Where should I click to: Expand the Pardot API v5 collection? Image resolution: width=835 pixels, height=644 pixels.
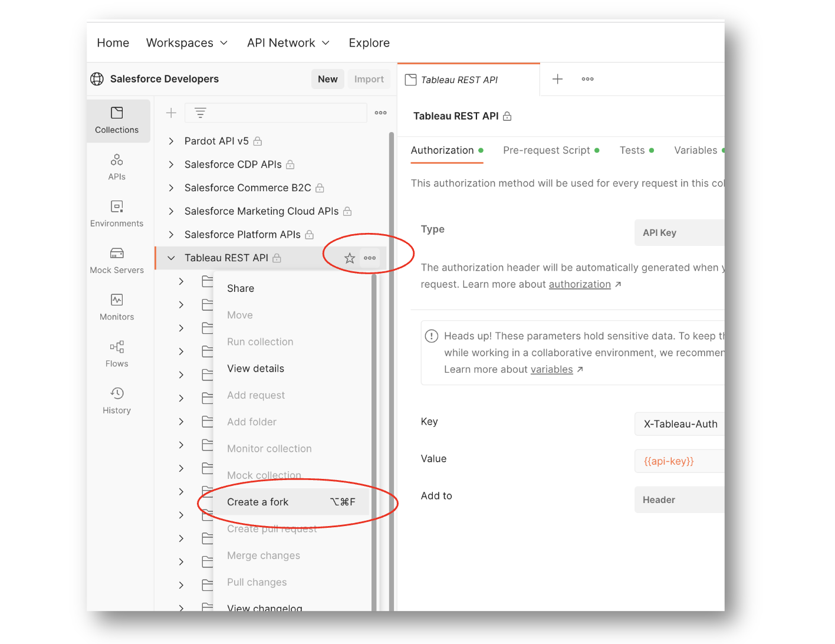(171, 141)
